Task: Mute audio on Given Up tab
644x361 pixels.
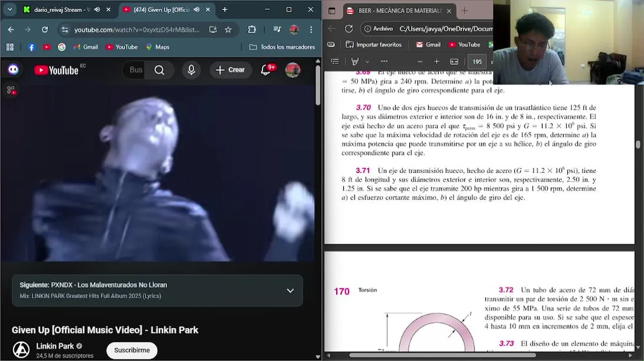Action: pos(196,10)
